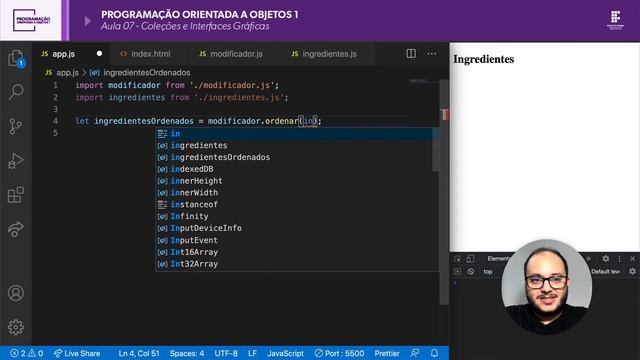Select the 'Infinity' suggestion
Viewport: 640px width, 360px height.
click(294, 216)
